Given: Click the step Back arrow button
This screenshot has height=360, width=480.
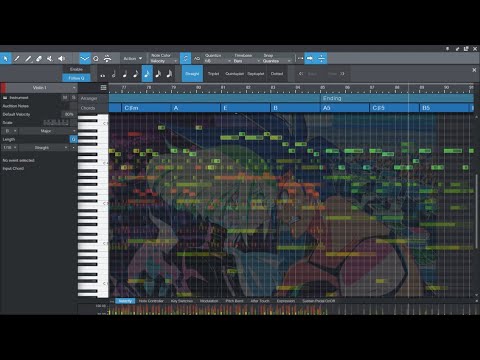Looking at the screenshot, I should 307,74.
